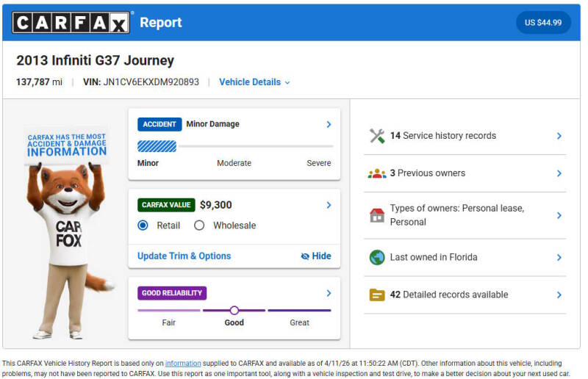Expand the Vehicle Details dropdown

[254, 82]
